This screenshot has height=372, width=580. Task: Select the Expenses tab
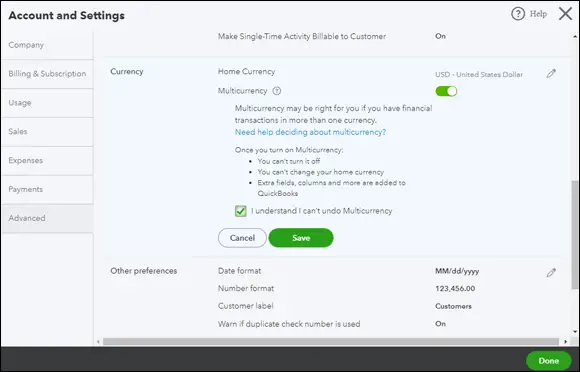pyautogui.click(x=47, y=160)
